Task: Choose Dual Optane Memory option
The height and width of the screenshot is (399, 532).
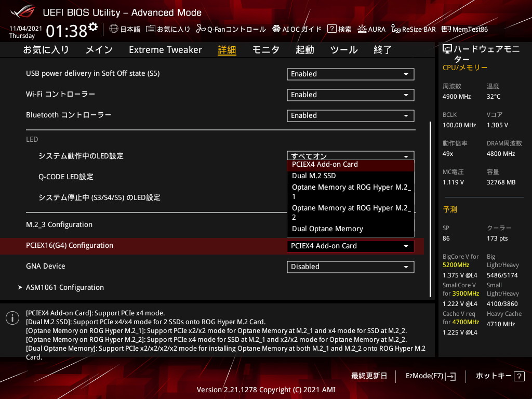Action: (351, 229)
